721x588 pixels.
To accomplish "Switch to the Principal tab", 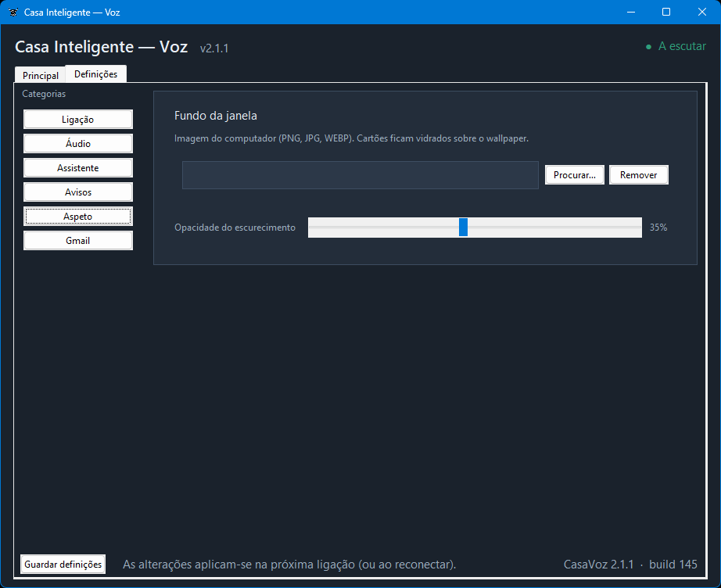I will (x=41, y=75).
